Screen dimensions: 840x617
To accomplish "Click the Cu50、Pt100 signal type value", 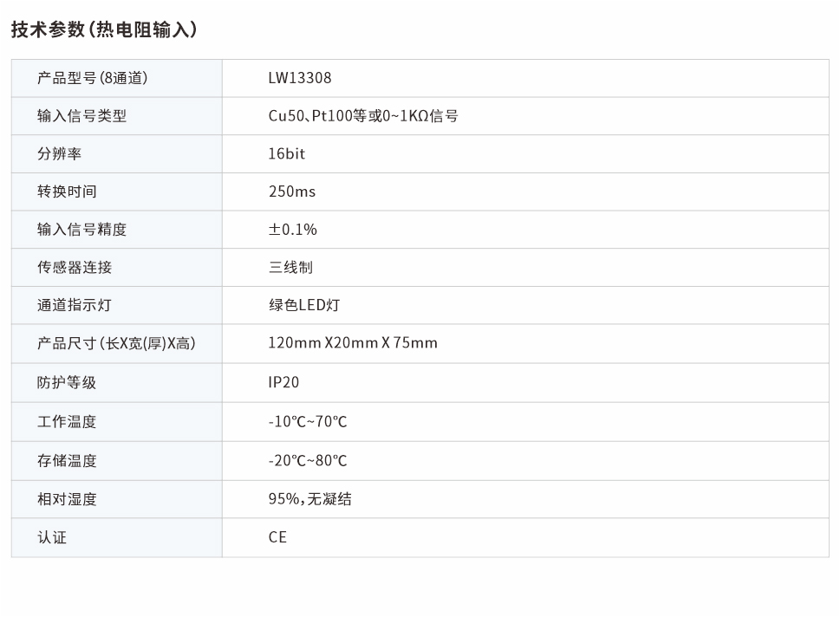I will click(363, 116).
